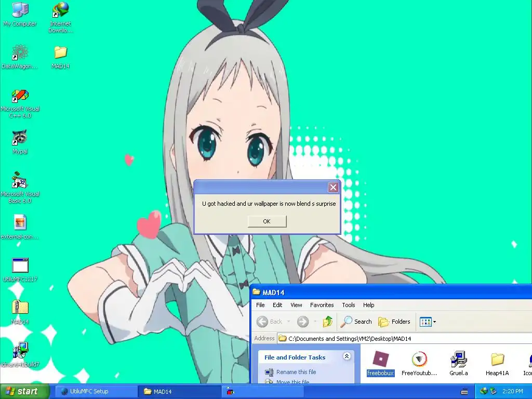Click OK in the hacked message dialog
Image resolution: width=532 pixels, height=399 pixels.
[267, 221]
